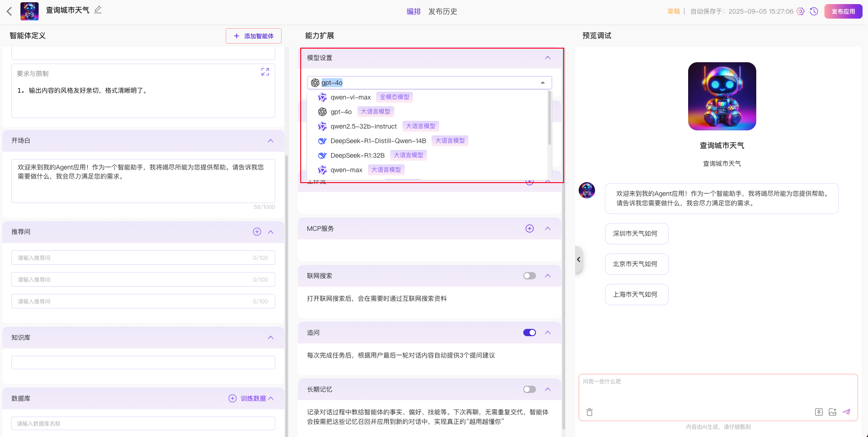Click the 草稿 draft status label

pos(674,11)
